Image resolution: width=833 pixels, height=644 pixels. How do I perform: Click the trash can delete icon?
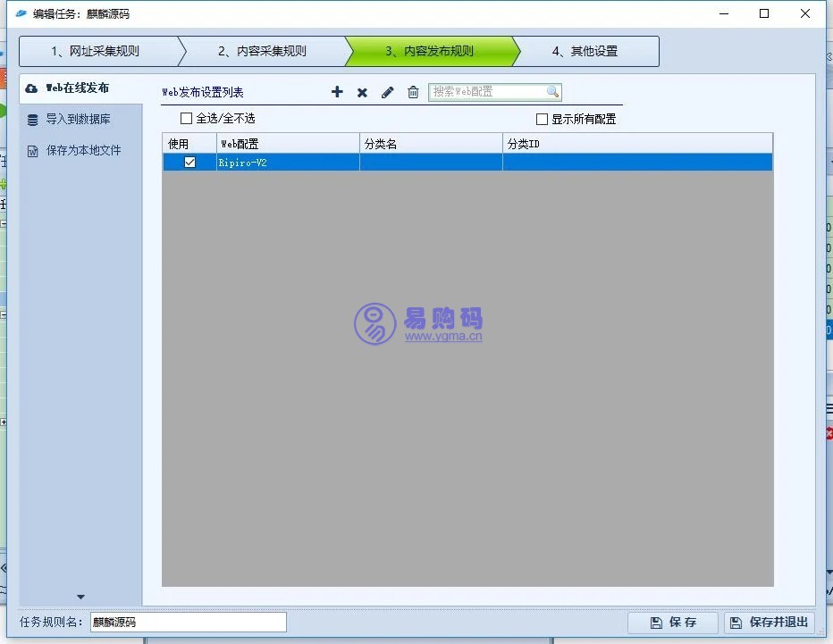413,92
